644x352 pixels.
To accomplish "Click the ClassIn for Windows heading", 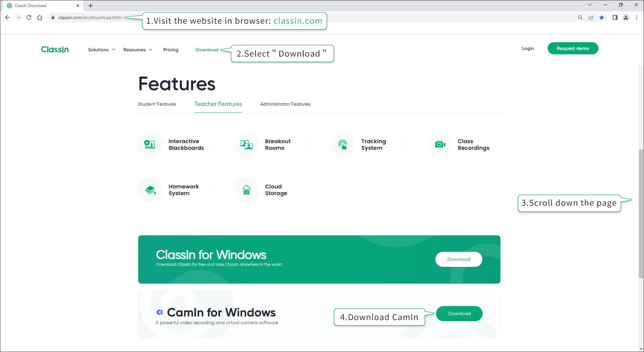I will pos(211,255).
